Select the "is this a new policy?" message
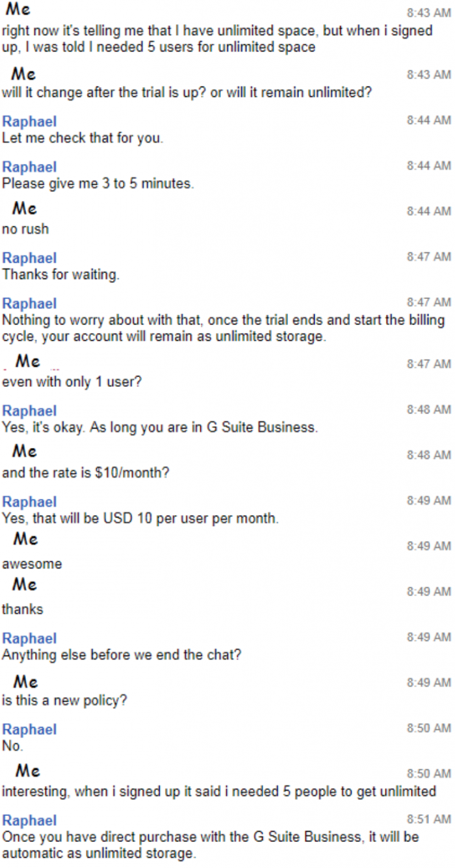Image resolution: width=455 pixels, height=868 pixels. point(64,701)
